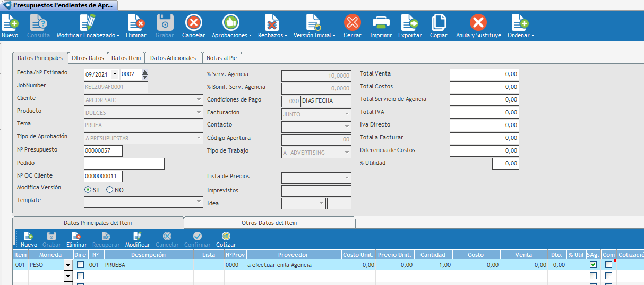This screenshot has height=285, width=644.
Task: Click the Copiar toolbar icon
Action: 439,22
